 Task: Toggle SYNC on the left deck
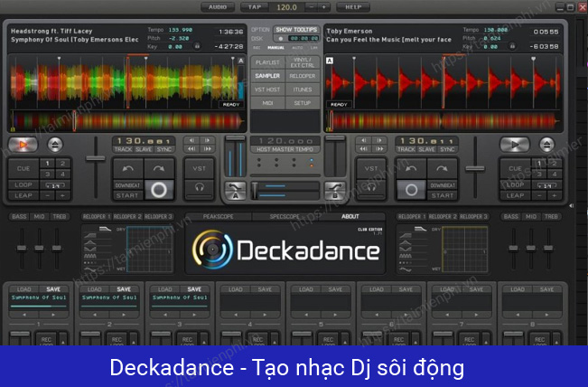tap(164, 149)
